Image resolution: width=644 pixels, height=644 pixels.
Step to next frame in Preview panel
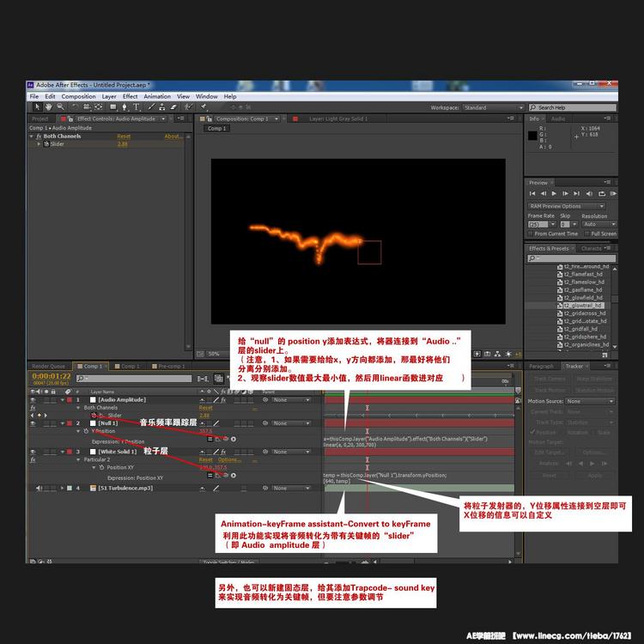pyautogui.click(x=566, y=193)
